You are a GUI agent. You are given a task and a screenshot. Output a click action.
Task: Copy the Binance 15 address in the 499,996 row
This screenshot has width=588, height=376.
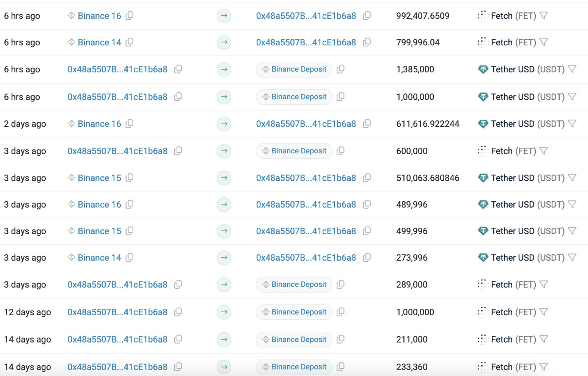click(129, 231)
